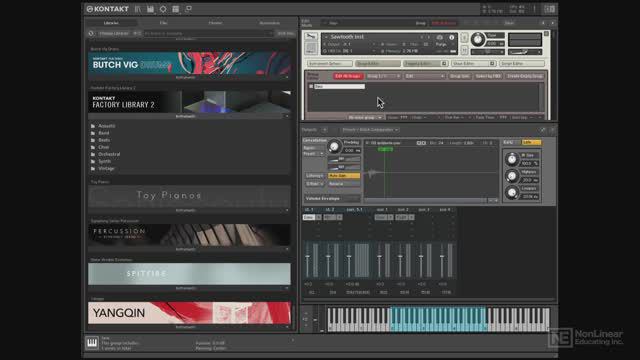Toggle checkbox beside the group name
Viewport: 640px width, 360px height.
(311, 87)
